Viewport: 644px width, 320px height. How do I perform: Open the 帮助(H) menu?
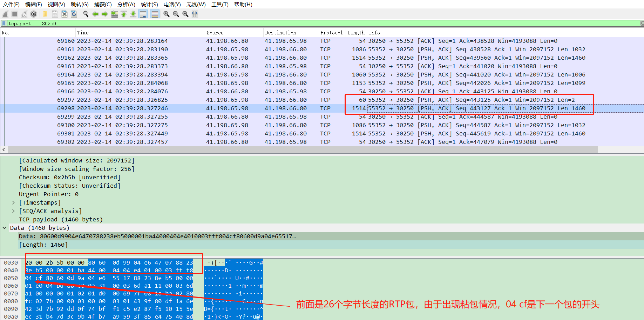click(x=243, y=5)
